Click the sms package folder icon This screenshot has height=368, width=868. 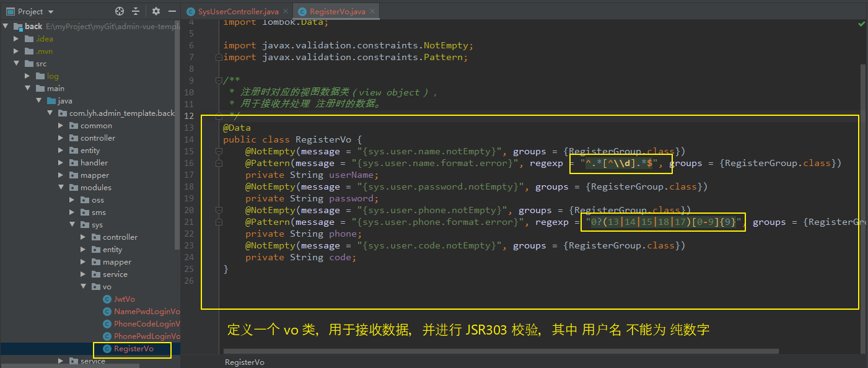pyautogui.click(x=85, y=212)
